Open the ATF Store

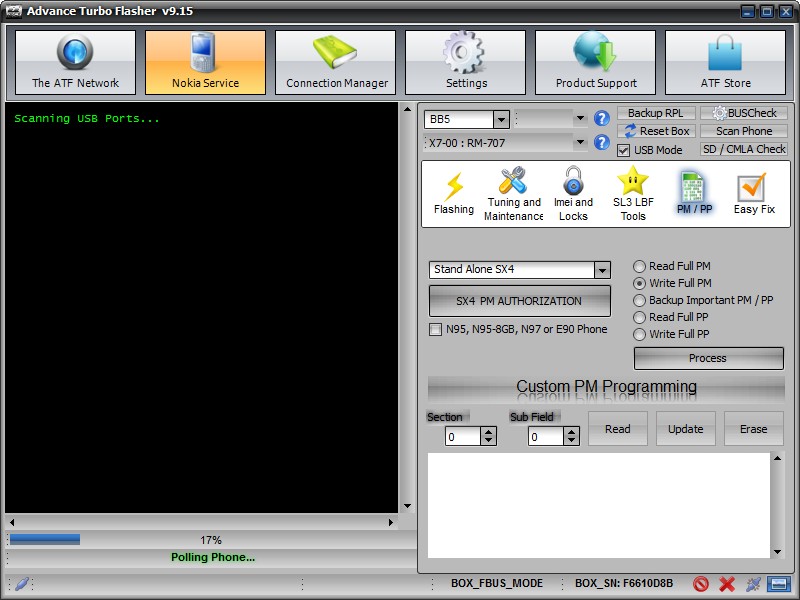(x=726, y=63)
